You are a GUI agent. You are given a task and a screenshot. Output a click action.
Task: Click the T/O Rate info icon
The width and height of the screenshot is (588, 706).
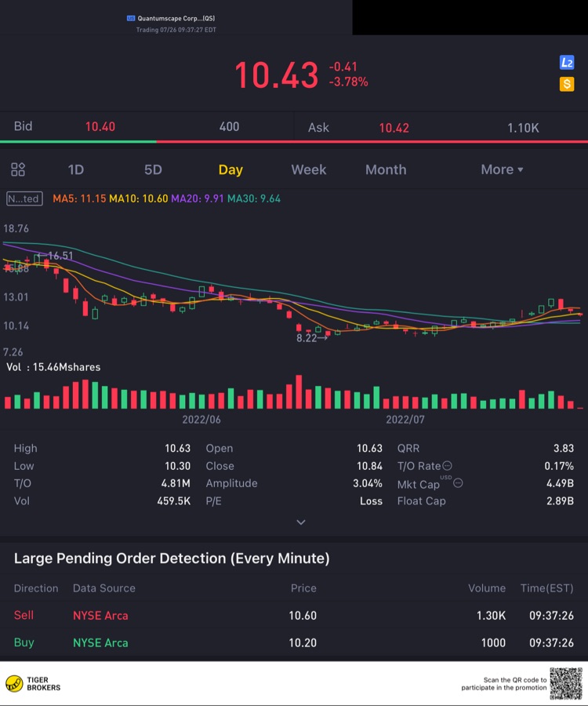point(447,465)
